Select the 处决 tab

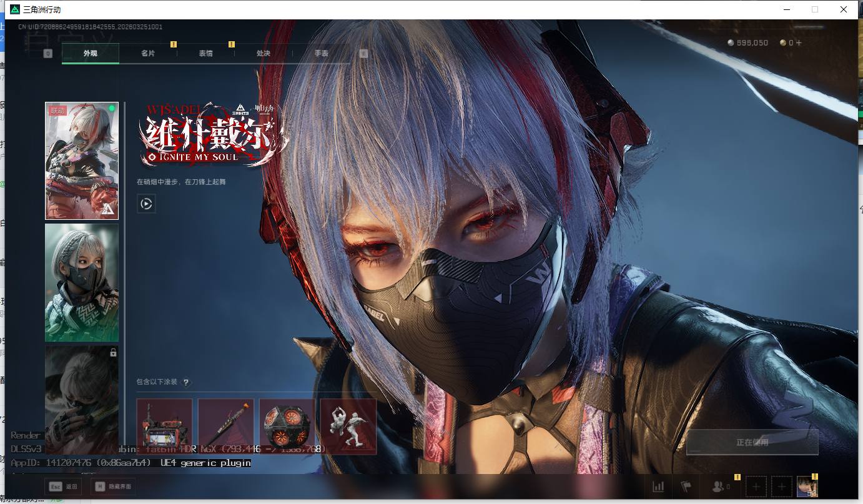click(x=264, y=54)
